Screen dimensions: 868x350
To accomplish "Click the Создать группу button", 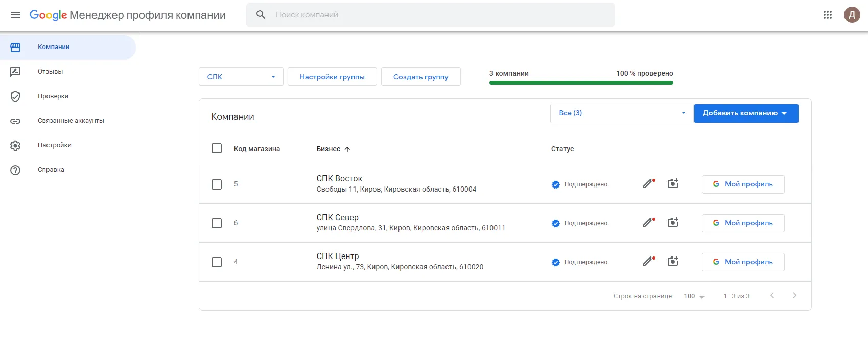I will 421,77.
